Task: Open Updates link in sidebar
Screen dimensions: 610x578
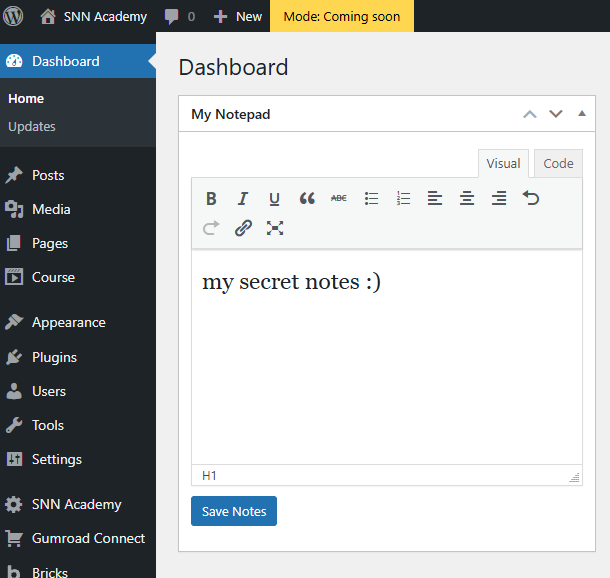Action: pyautogui.click(x=32, y=127)
